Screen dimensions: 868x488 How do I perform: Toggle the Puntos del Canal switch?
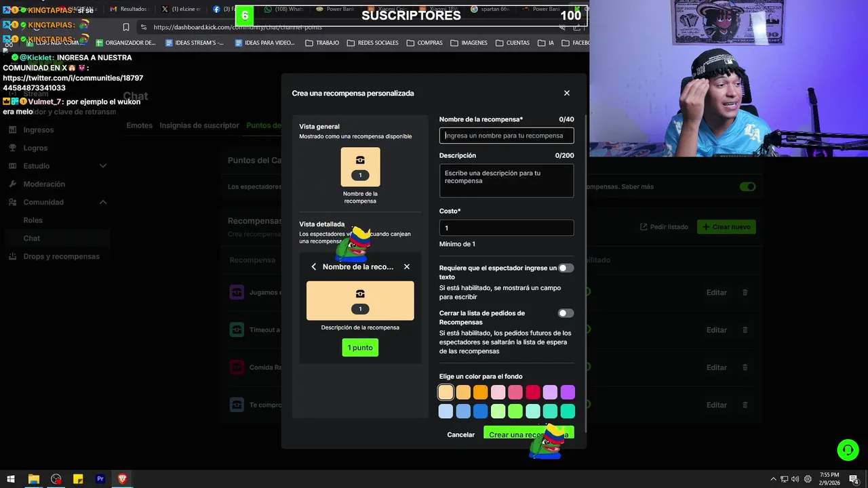747,186
